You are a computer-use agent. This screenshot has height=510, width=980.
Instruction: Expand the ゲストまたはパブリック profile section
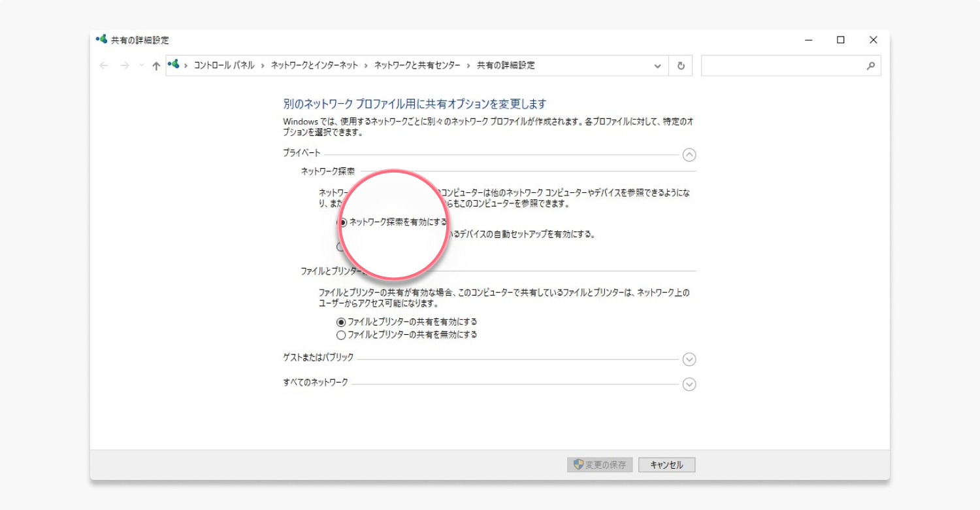click(689, 360)
